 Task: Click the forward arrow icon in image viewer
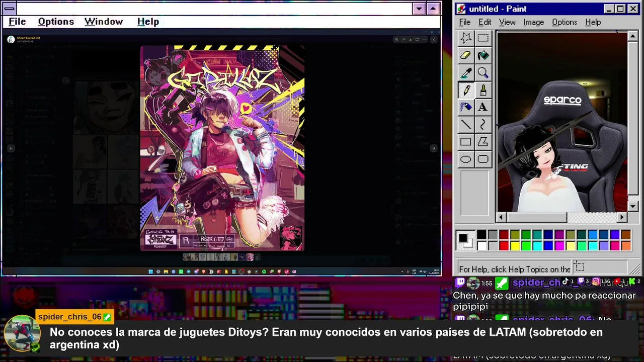tap(404, 39)
